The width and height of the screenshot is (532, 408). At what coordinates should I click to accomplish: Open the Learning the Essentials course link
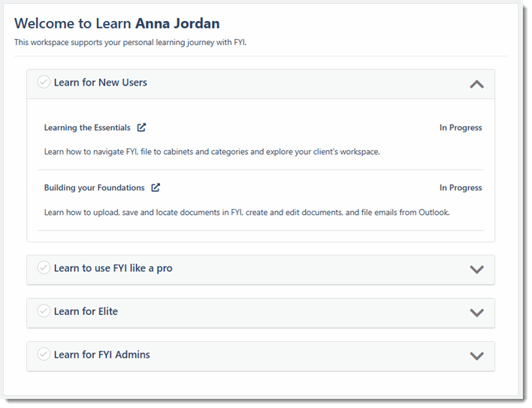[87, 128]
